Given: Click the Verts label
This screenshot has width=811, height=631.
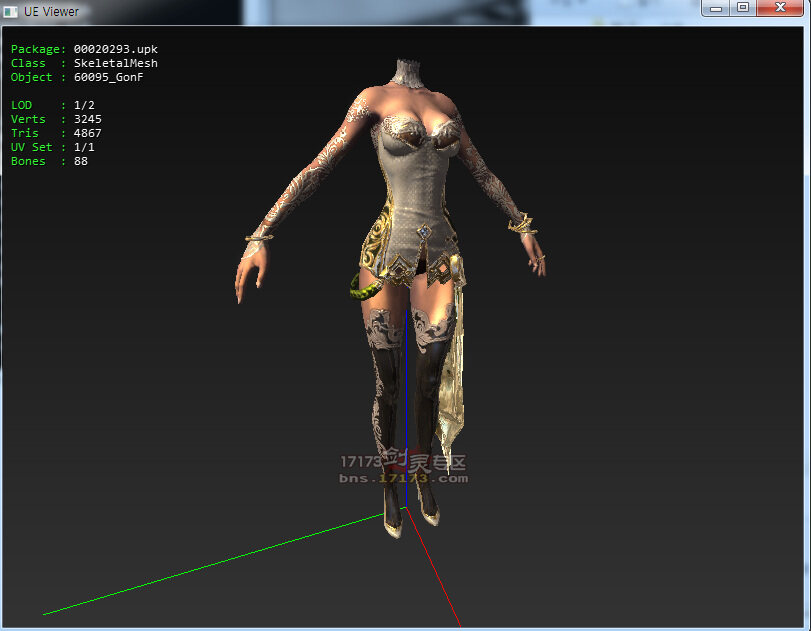Looking at the screenshot, I should (28, 119).
